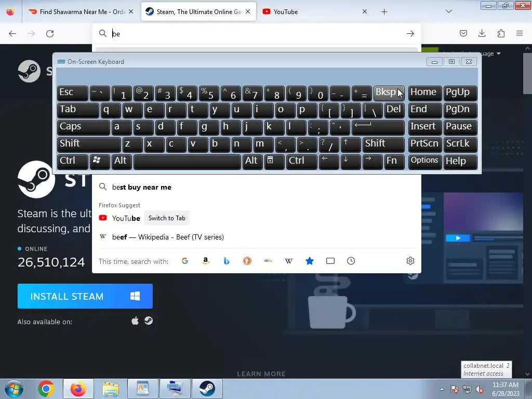The width and height of the screenshot is (532, 399).
Task: Click the context menu key on the keyboard
Action: [274, 162]
